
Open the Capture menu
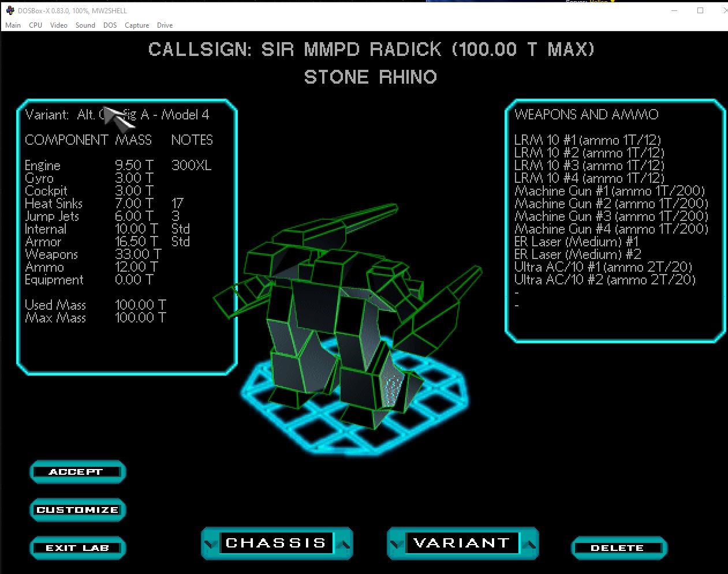tap(137, 25)
